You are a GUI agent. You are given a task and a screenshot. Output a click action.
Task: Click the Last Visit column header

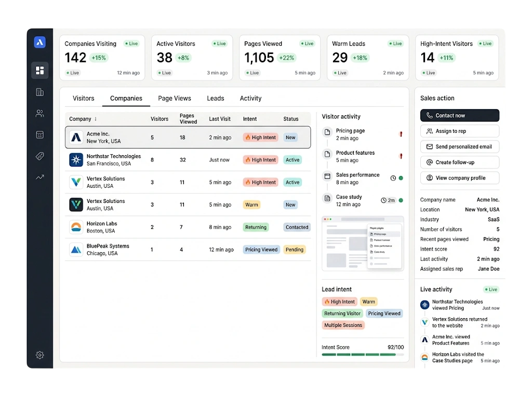[220, 119]
